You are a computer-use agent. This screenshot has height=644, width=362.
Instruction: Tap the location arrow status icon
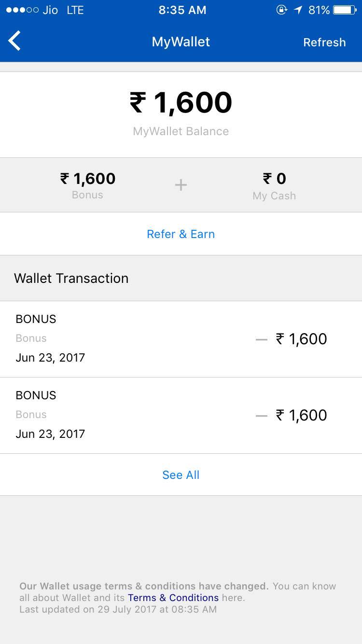(x=298, y=10)
